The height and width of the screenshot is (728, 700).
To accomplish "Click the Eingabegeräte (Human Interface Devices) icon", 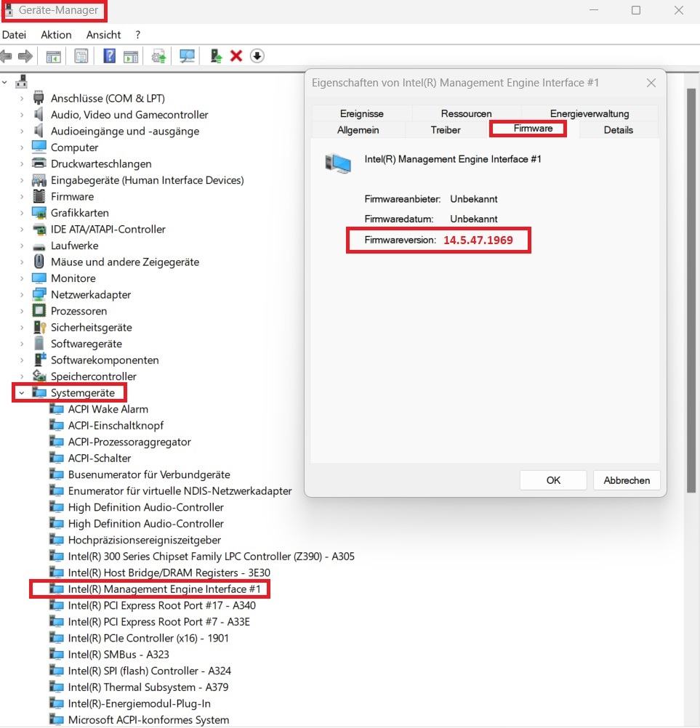I will pyautogui.click(x=39, y=179).
